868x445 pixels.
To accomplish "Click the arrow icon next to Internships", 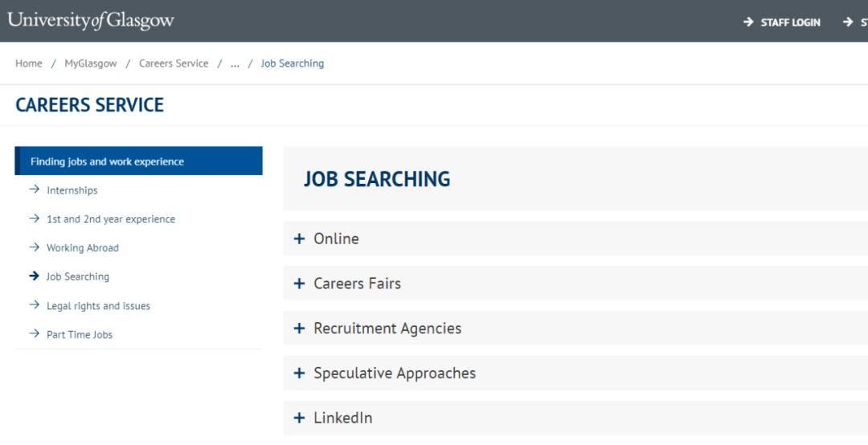I will click(35, 190).
